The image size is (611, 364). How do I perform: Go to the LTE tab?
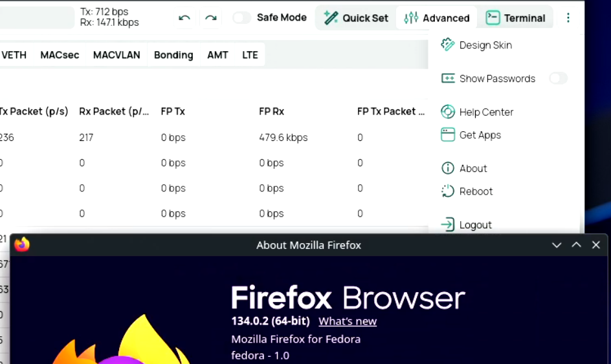click(x=250, y=55)
